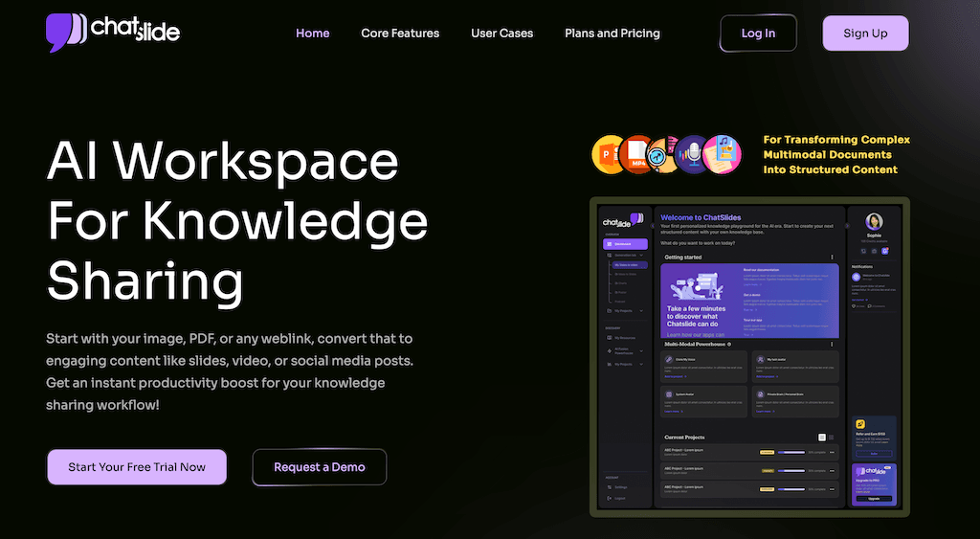Click the Upgrade button in the PRO card

tap(872, 499)
